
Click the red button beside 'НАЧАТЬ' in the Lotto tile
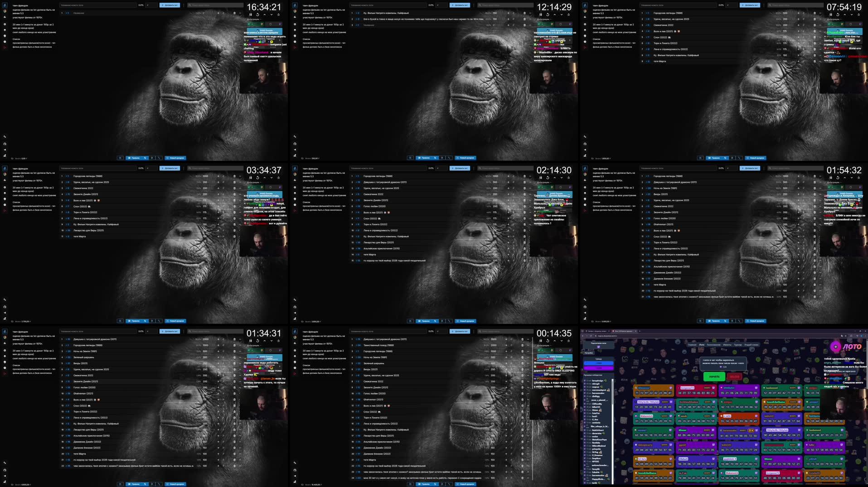pyautogui.click(x=734, y=376)
